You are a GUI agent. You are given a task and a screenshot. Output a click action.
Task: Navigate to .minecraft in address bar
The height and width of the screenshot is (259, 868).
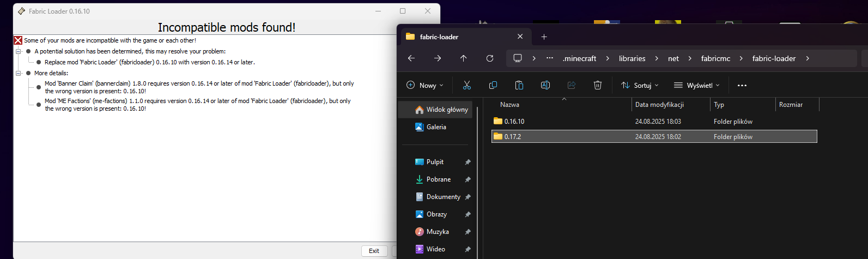[x=579, y=58]
